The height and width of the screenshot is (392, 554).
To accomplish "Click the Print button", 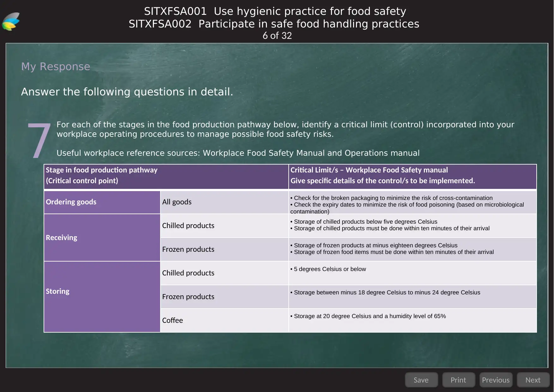I will (x=459, y=380).
